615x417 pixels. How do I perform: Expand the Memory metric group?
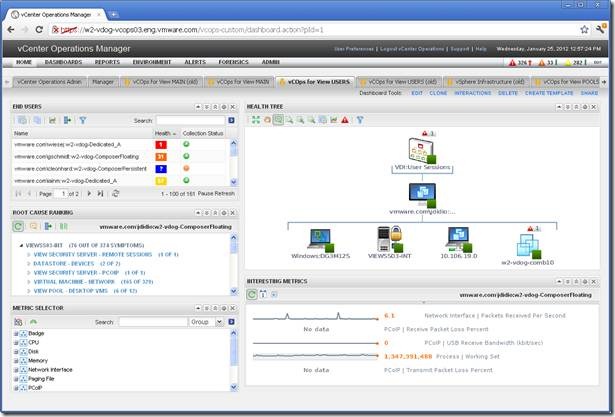(x=16, y=361)
